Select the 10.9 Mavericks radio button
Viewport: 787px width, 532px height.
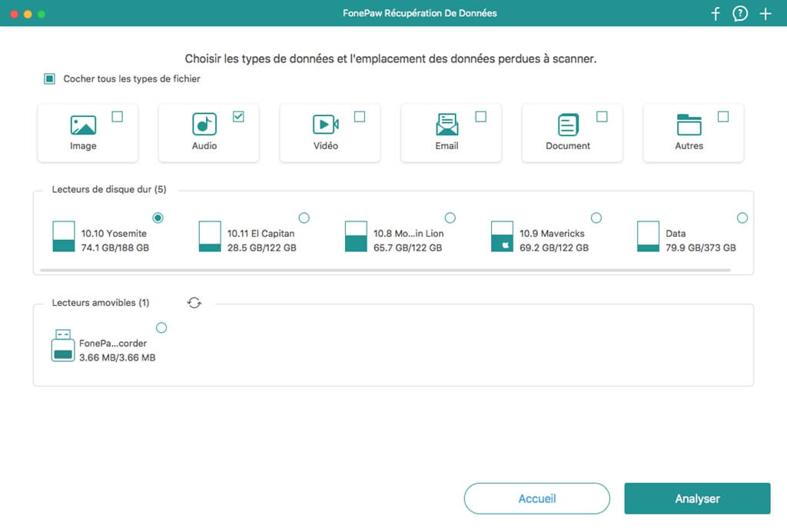[596, 218]
